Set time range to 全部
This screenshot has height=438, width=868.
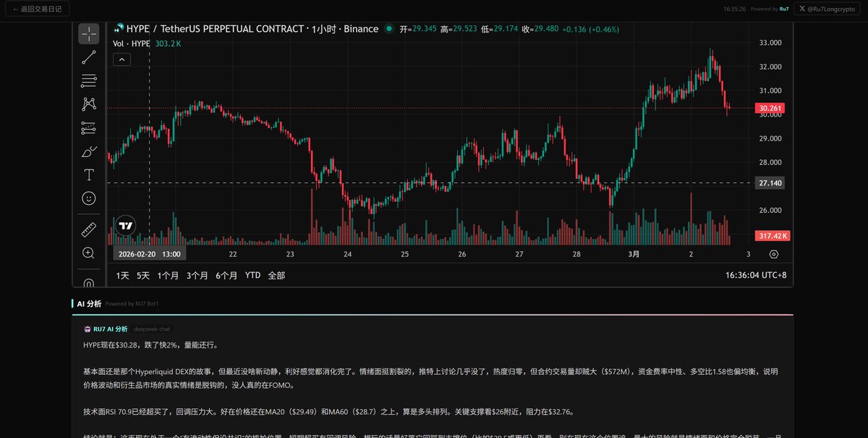(x=276, y=275)
